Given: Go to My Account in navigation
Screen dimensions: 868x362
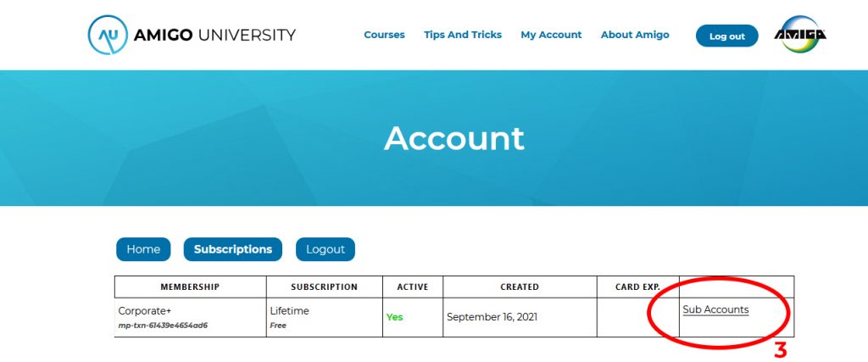Looking at the screenshot, I should (551, 35).
